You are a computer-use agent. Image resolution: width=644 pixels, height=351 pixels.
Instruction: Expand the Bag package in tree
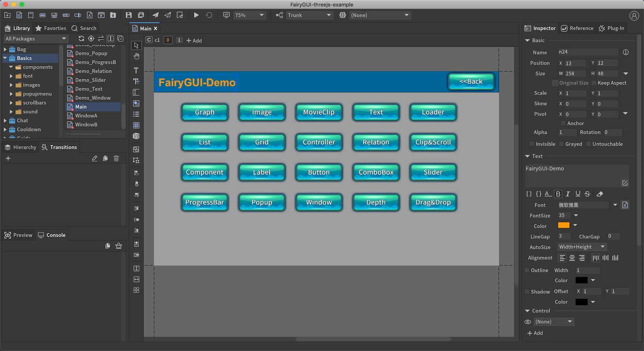click(5, 49)
